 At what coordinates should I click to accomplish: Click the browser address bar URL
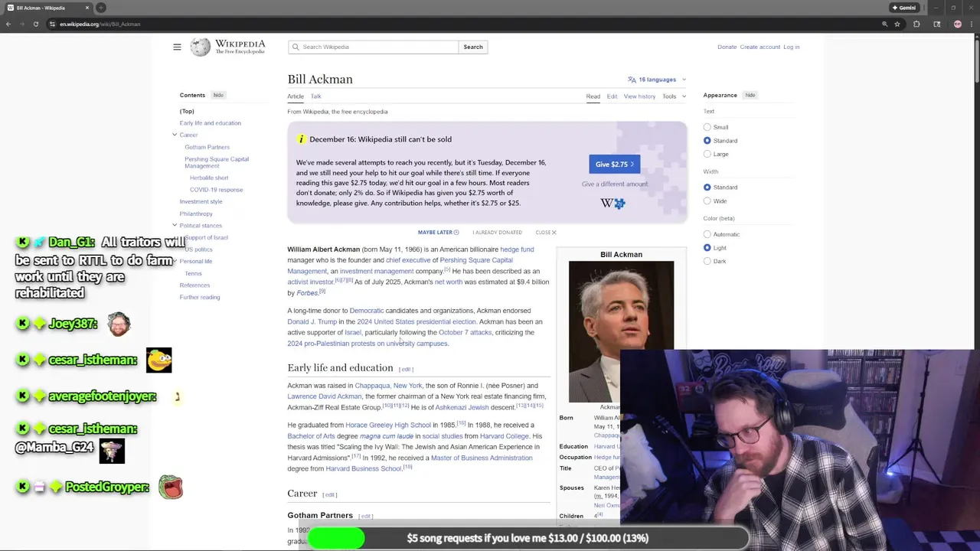(100, 24)
